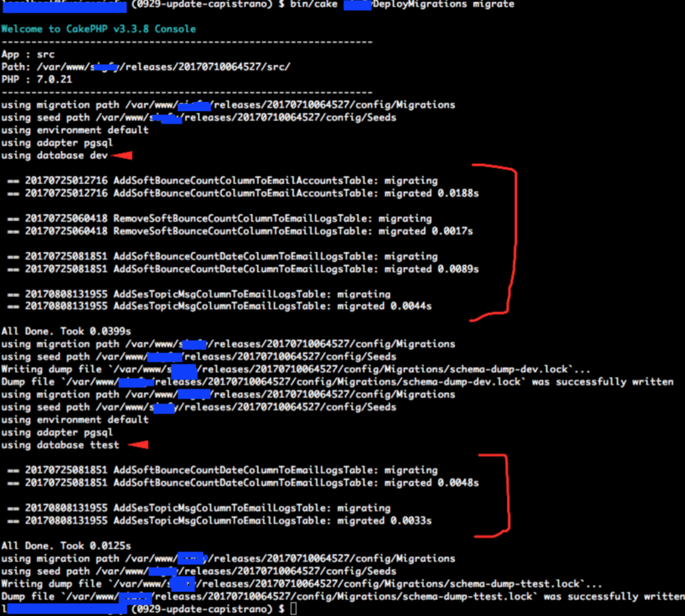This screenshot has width=685, height=616.
Task: Click the 'Path:' releases/20170710064527/src/ line
Action: (146, 67)
